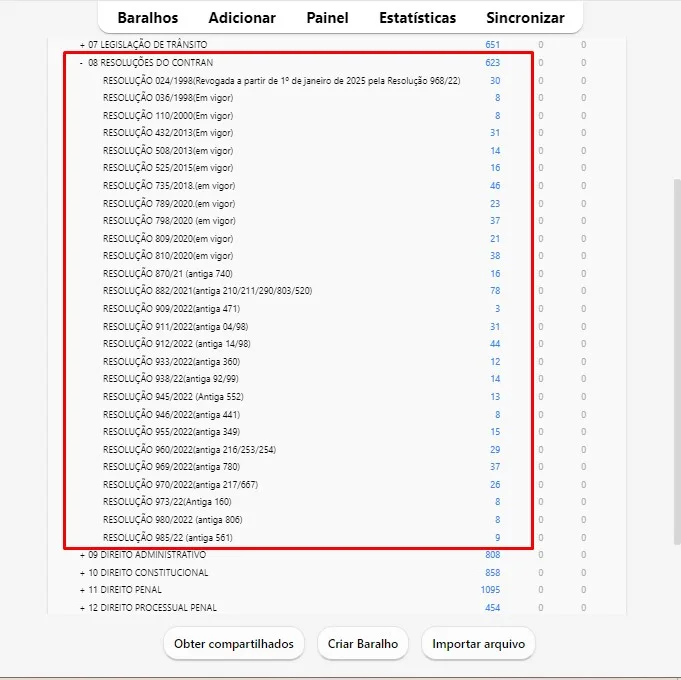
Task: Select RESOLUÇÃO 911/2022(antiga 04/98) subdeck
Action: tap(175, 327)
